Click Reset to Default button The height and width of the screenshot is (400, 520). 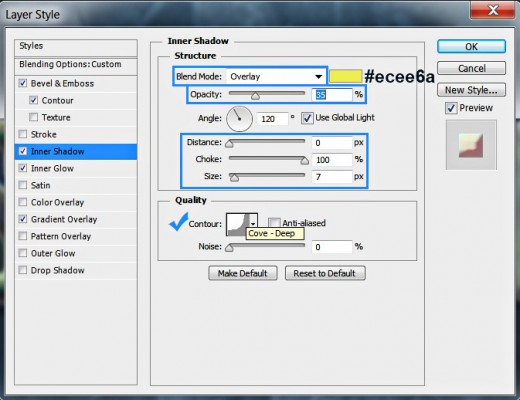pos(325,273)
